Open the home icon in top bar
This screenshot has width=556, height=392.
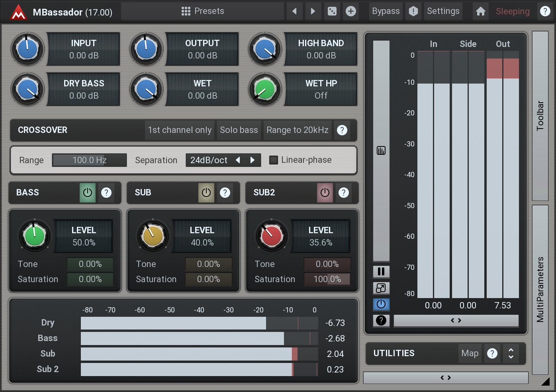(480, 11)
